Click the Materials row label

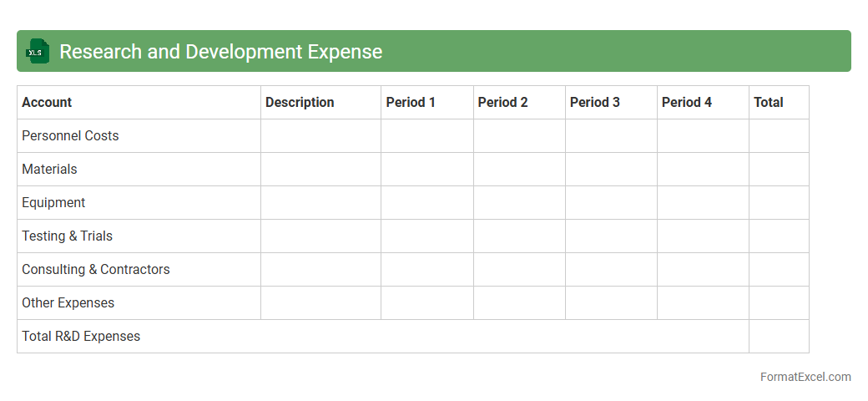click(49, 170)
